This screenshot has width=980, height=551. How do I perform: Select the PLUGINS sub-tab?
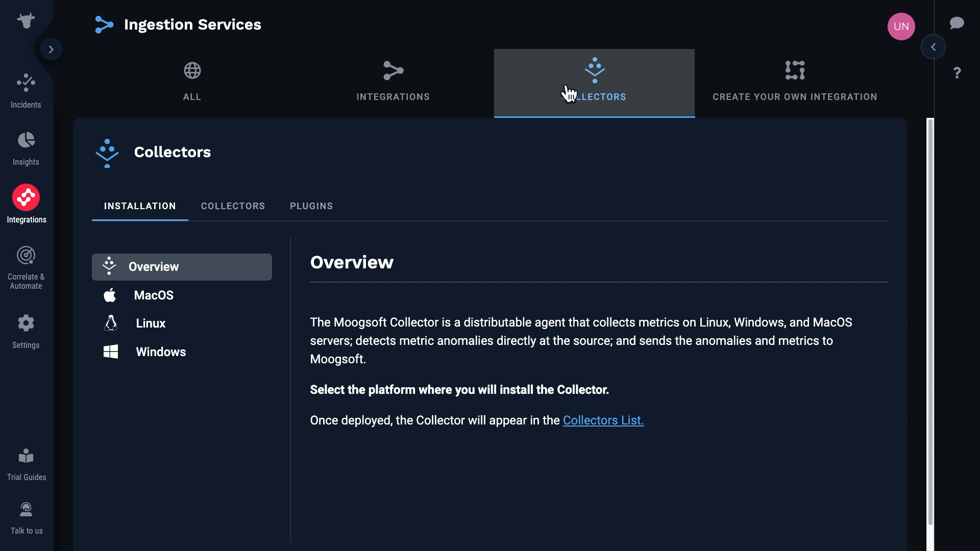311,206
